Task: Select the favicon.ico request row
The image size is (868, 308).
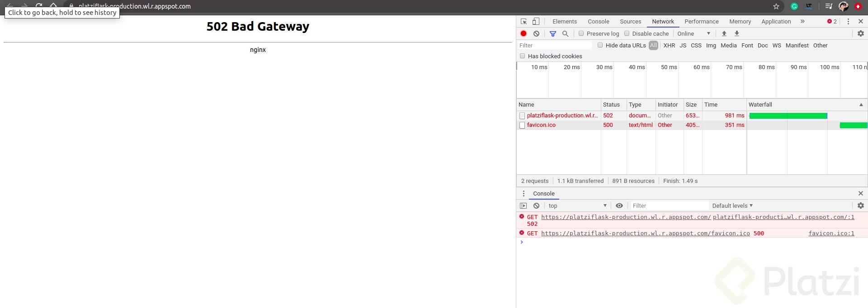Action: (x=692, y=125)
